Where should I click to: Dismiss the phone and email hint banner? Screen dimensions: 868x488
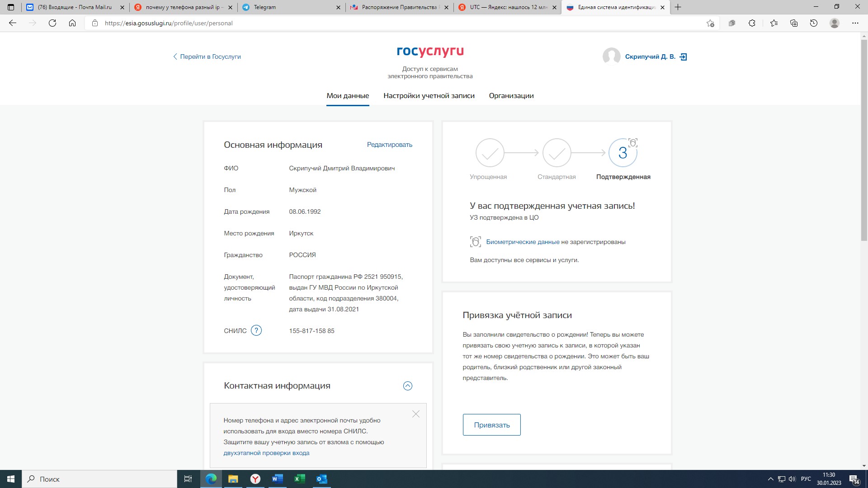[415, 414]
